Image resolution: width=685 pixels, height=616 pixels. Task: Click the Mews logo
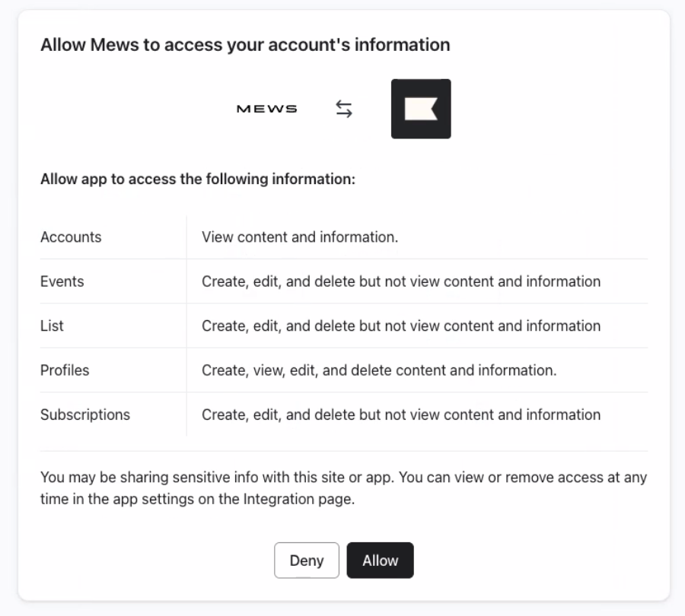coord(266,109)
